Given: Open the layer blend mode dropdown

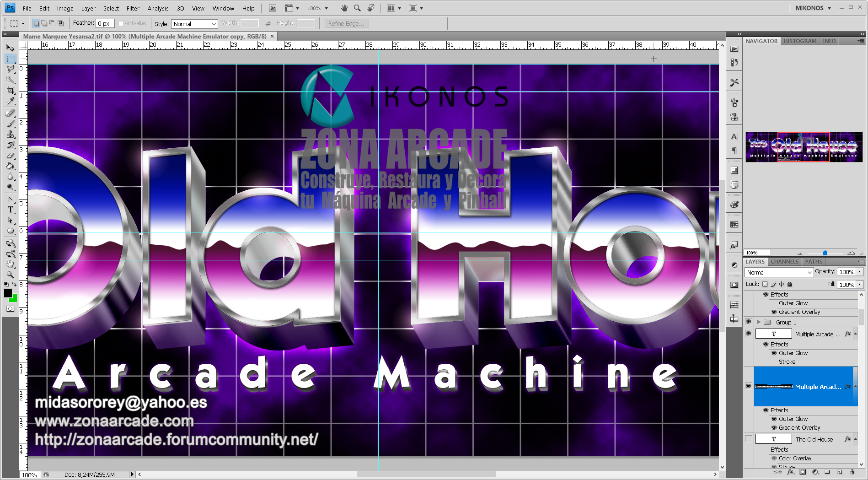Looking at the screenshot, I should pos(779,272).
